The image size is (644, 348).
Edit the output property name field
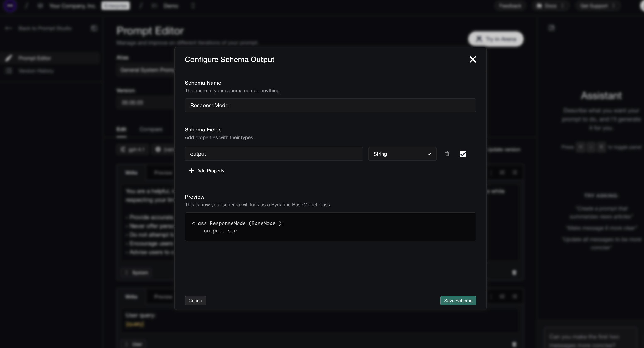point(274,154)
